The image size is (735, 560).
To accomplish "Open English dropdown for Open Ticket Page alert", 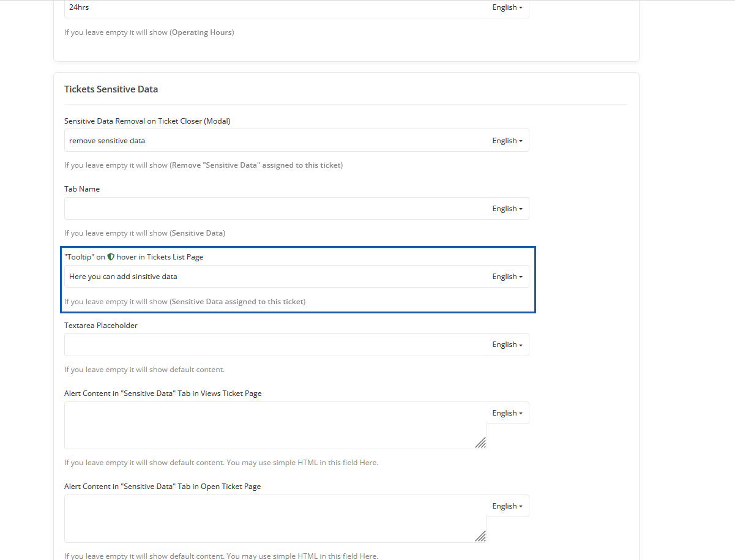I will point(507,506).
